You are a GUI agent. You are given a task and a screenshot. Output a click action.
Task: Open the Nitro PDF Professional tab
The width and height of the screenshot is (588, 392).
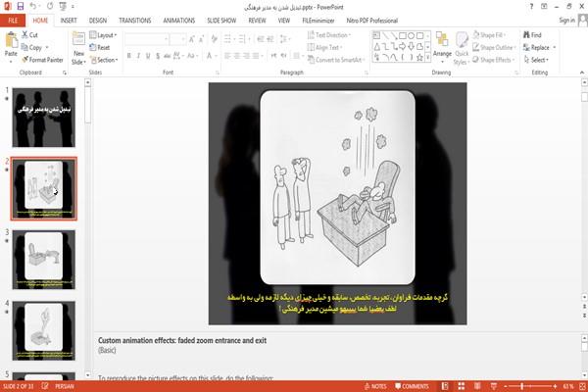[x=371, y=21]
